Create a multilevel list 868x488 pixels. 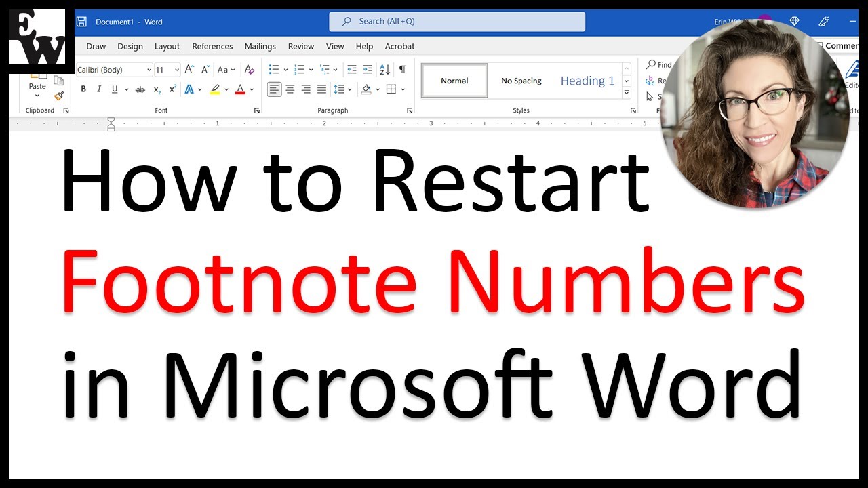[x=325, y=70]
